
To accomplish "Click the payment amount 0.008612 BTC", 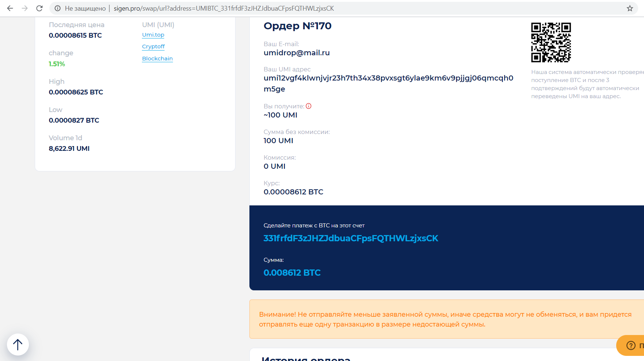I will (x=292, y=273).
